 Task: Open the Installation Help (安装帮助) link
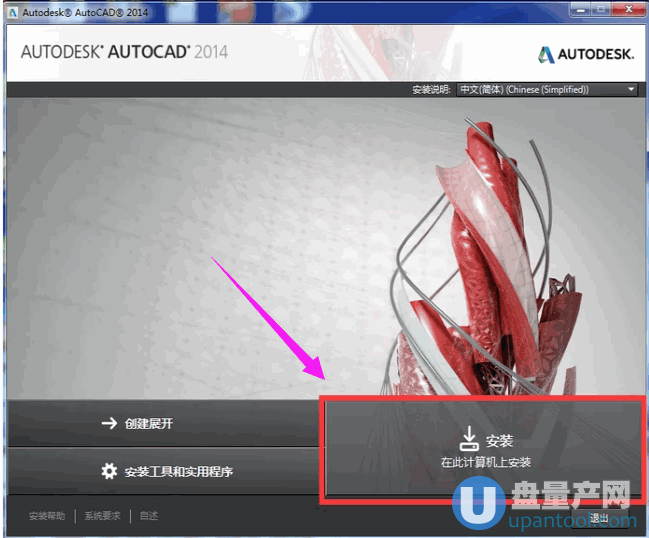point(47,516)
